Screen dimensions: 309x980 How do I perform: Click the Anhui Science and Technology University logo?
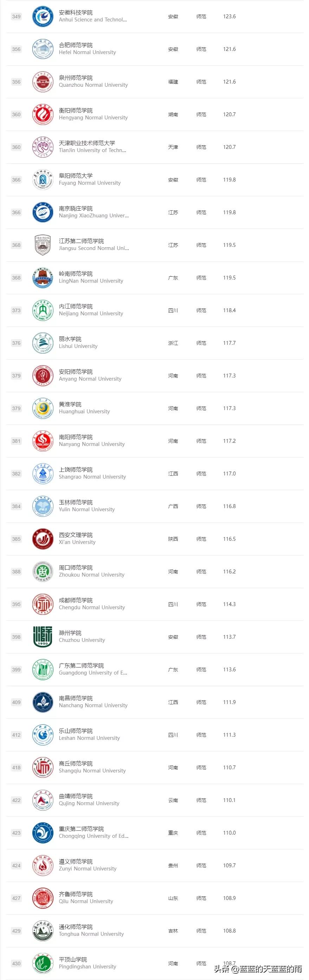point(43,17)
